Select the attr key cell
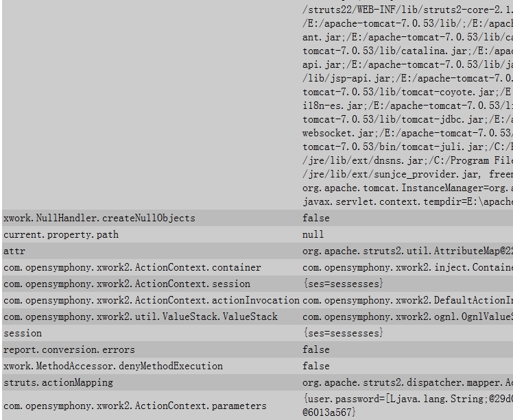The width and height of the screenshot is (513, 420). coord(14,251)
